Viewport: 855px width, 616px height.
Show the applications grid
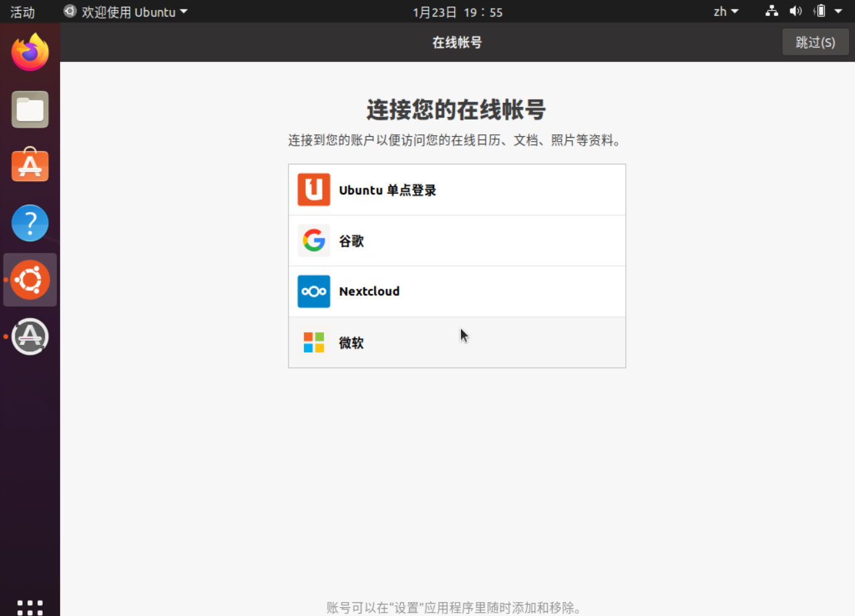pos(30,607)
